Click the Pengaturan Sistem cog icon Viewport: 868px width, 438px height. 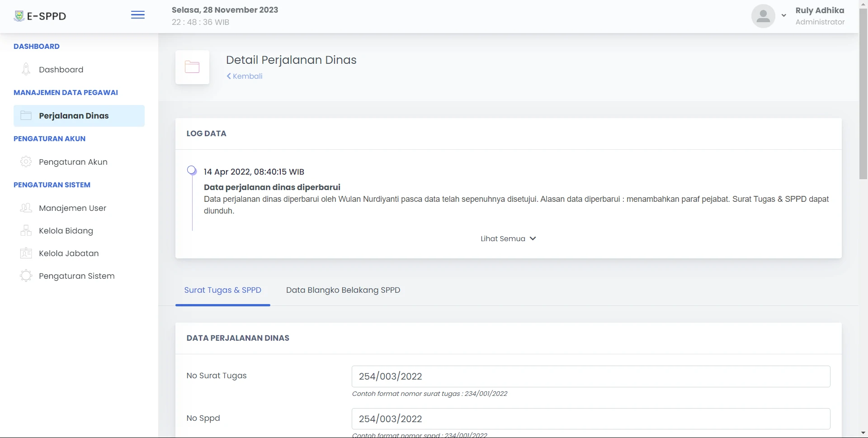pyautogui.click(x=26, y=276)
